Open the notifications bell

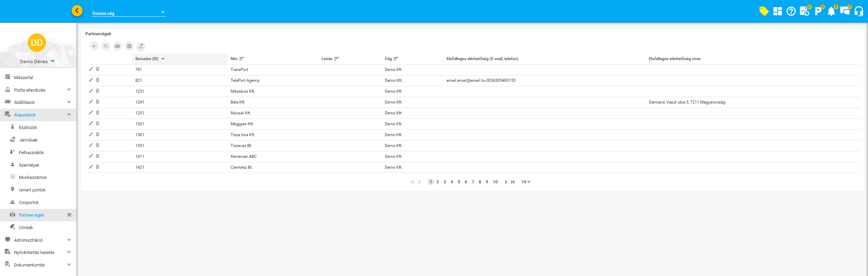[x=831, y=12]
